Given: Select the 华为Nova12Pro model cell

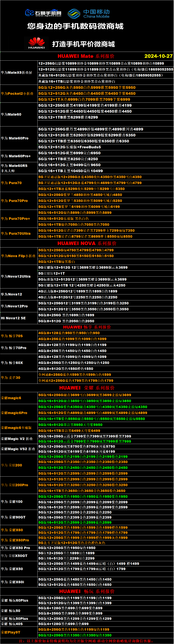Looking at the screenshot, I should tap(19, 306).
